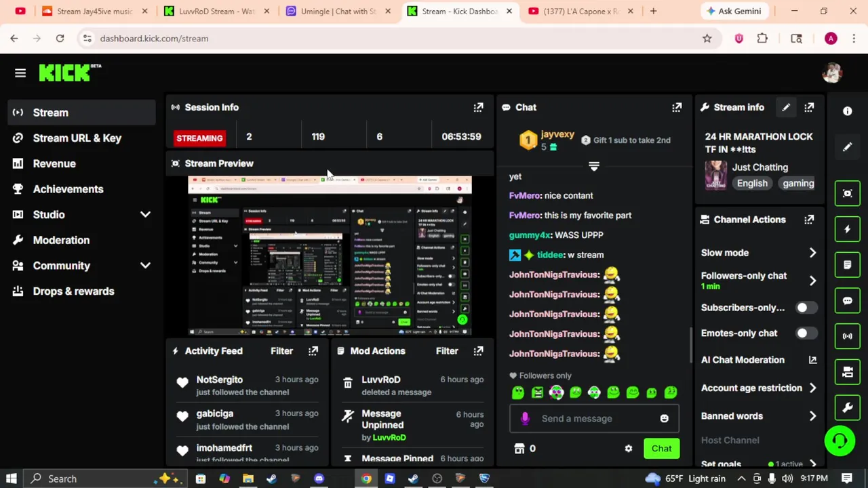Viewport: 868px width, 488px height.
Task: Click the browser address bar URL
Action: click(x=154, y=39)
